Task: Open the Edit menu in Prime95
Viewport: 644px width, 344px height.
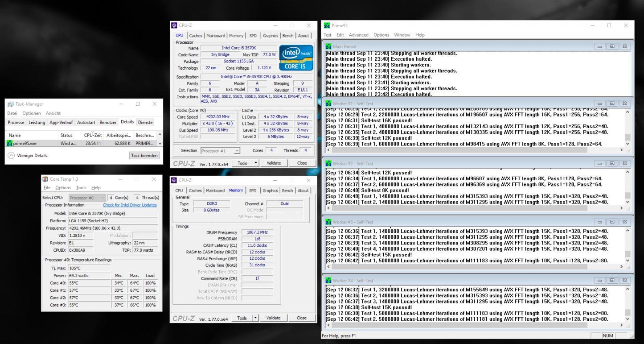Action: (x=340, y=35)
